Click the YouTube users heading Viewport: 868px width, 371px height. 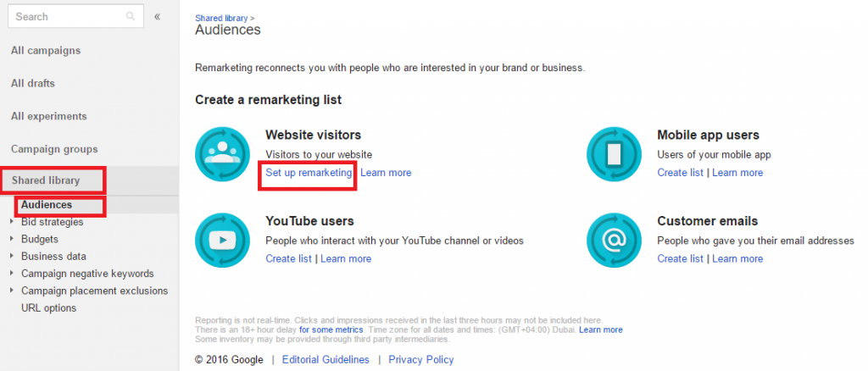(x=309, y=221)
